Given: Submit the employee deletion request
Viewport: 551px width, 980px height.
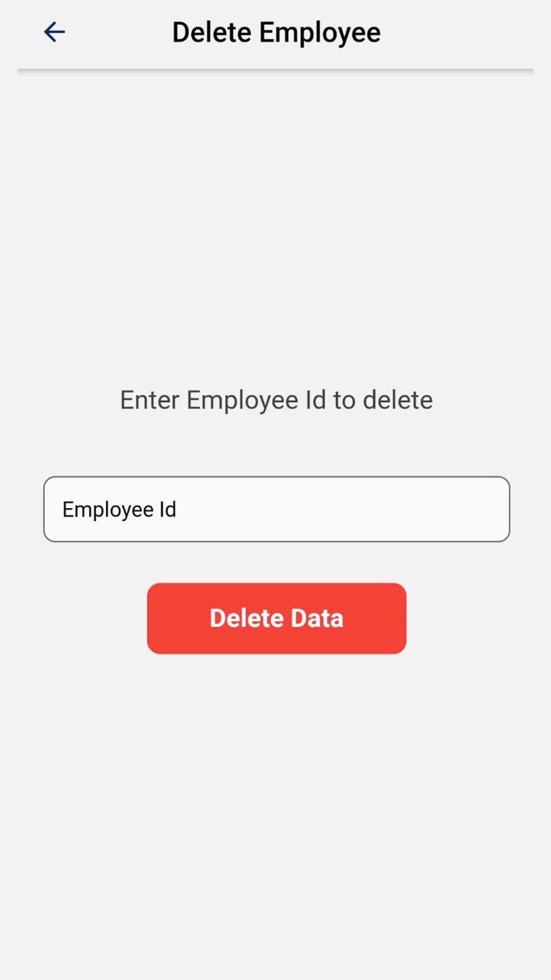Looking at the screenshot, I should [277, 618].
